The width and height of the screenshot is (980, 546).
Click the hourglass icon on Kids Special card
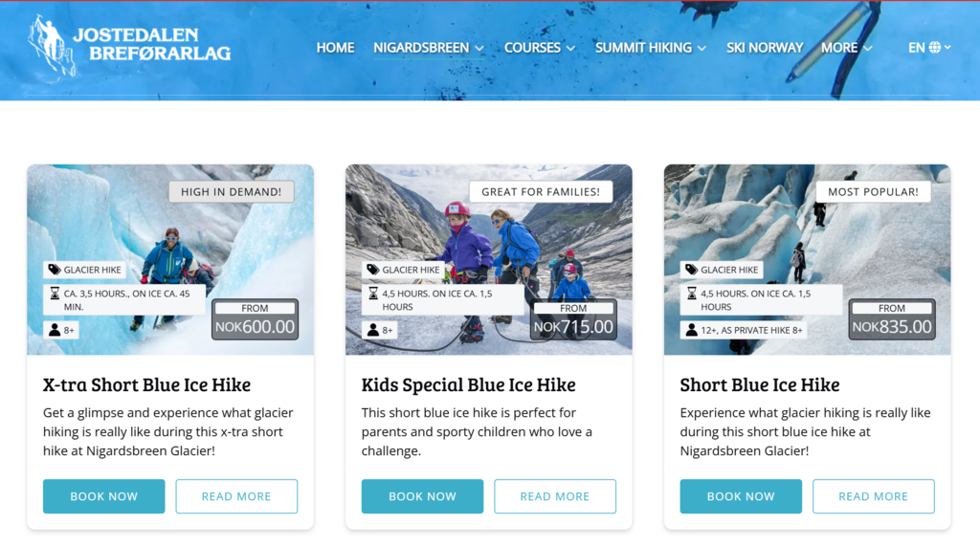coord(373,293)
